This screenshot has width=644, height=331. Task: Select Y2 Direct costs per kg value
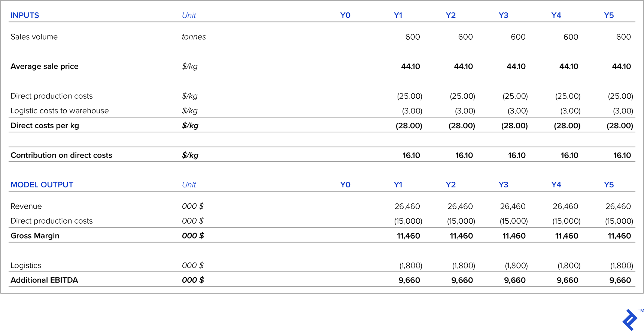(x=461, y=126)
